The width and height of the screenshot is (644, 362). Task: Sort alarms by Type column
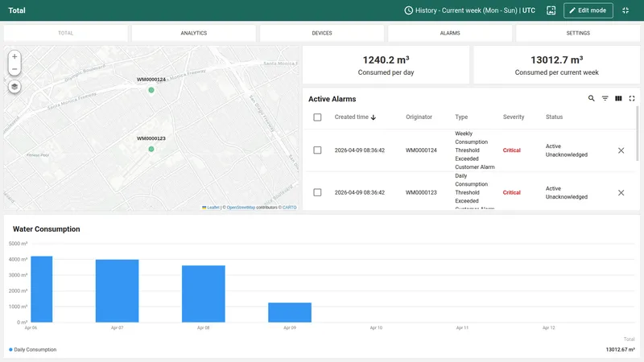[x=461, y=117]
